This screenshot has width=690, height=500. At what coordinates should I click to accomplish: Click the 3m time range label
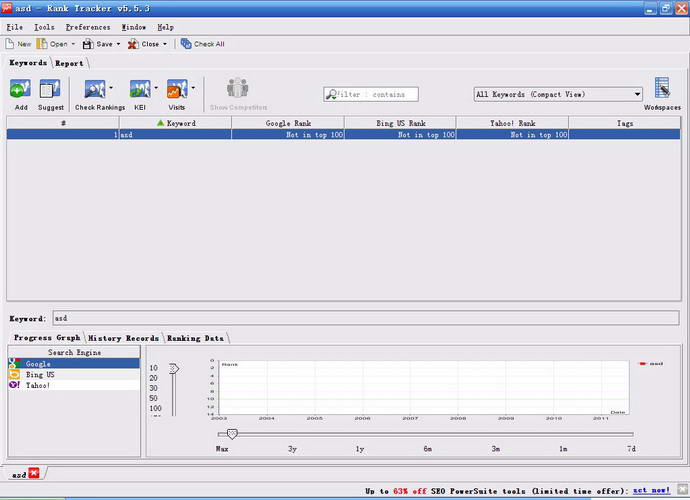tap(495, 449)
